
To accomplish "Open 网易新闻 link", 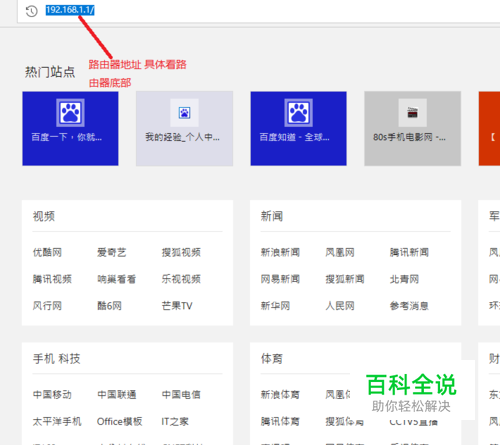I will (x=280, y=279).
